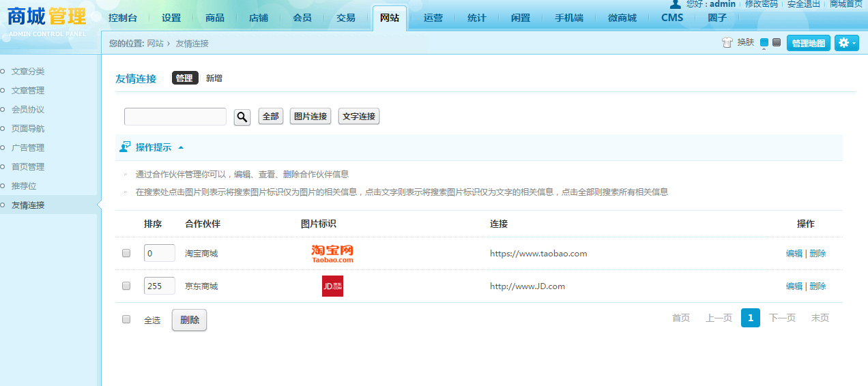The height and width of the screenshot is (386, 868).
Task: Open the 商品 top menu
Action: click(x=215, y=18)
